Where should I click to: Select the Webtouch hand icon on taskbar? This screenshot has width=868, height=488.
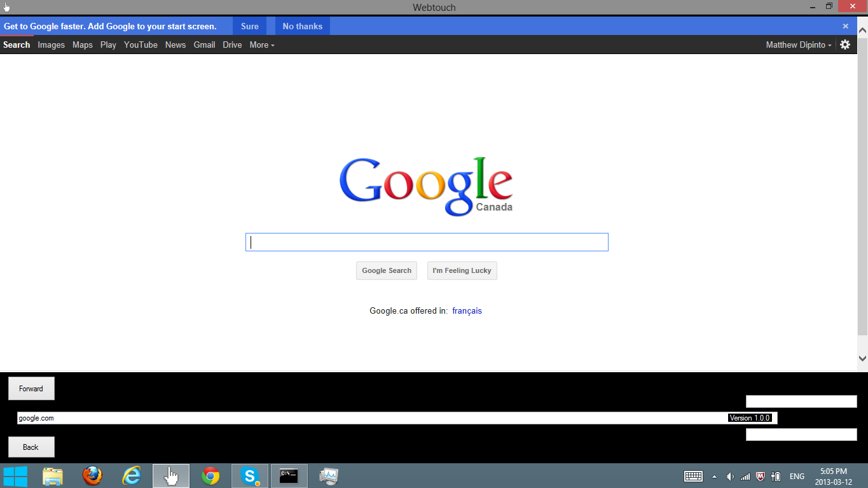[x=171, y=476]
